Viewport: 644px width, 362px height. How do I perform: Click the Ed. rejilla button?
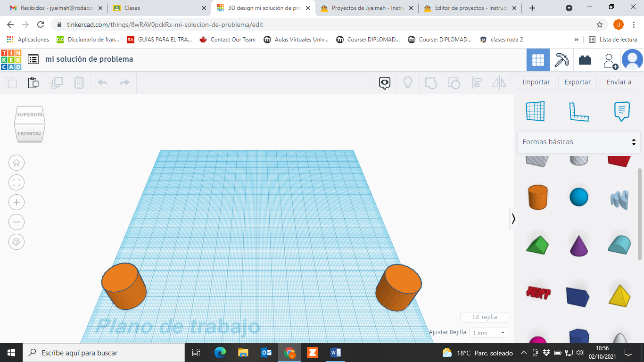click(485, 317)
